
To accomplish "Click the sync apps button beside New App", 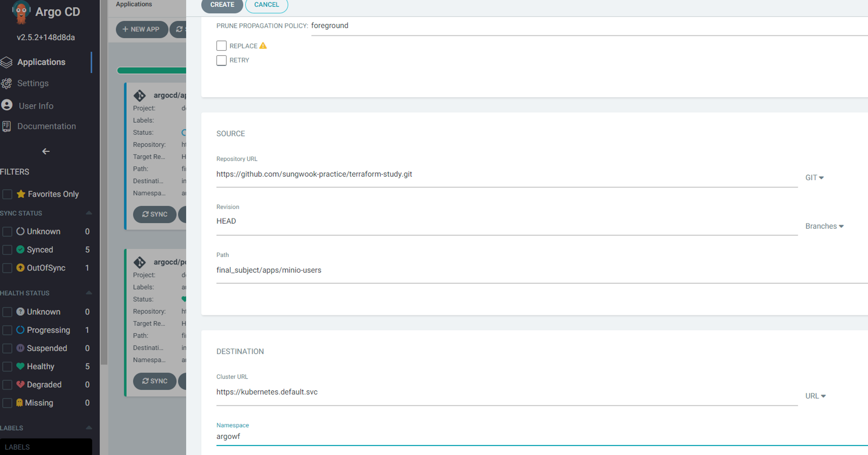I will pyautogui.click(x=178, y=30).
